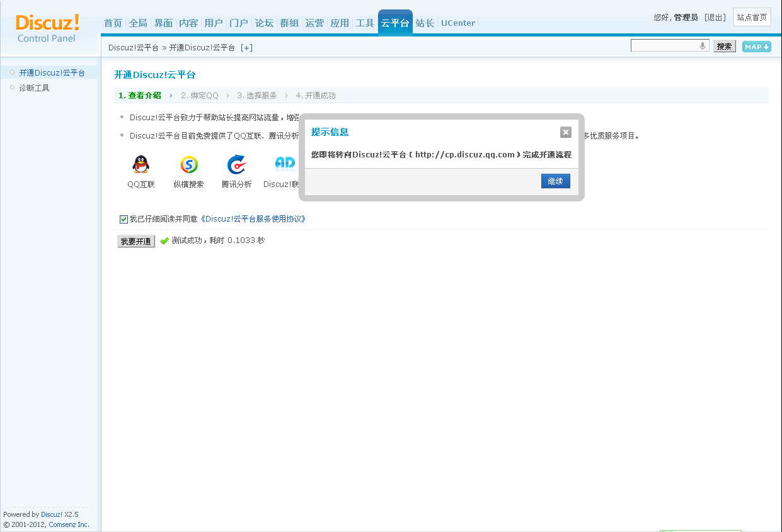The height and width of the screenshot is (532, 782).
Task: Click the green success checkmark icon
Action: pos(164,241)
